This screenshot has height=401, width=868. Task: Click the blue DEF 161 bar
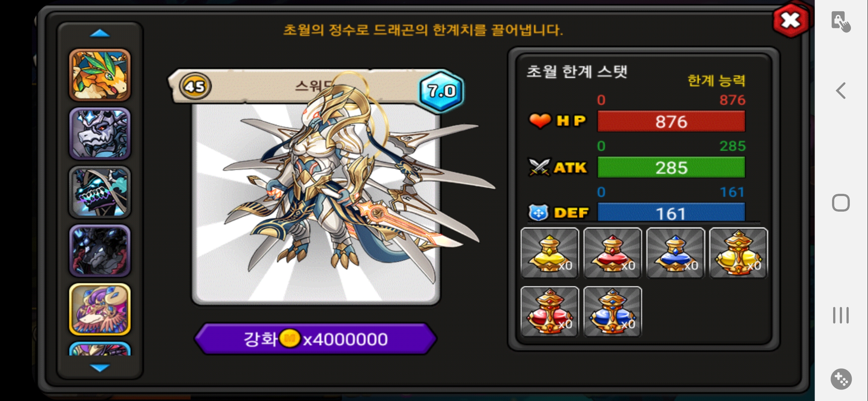tap(671, 213)
